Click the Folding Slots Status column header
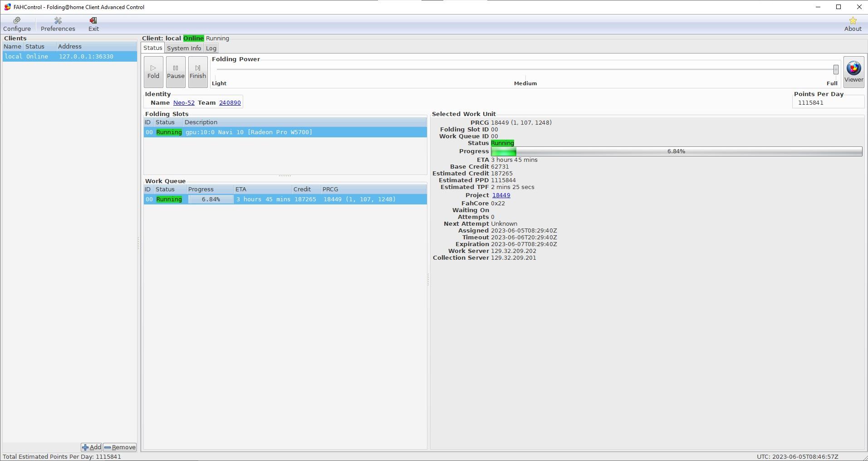Image resolution: width=868 pixels, height=461 pixels. [169, 122]
